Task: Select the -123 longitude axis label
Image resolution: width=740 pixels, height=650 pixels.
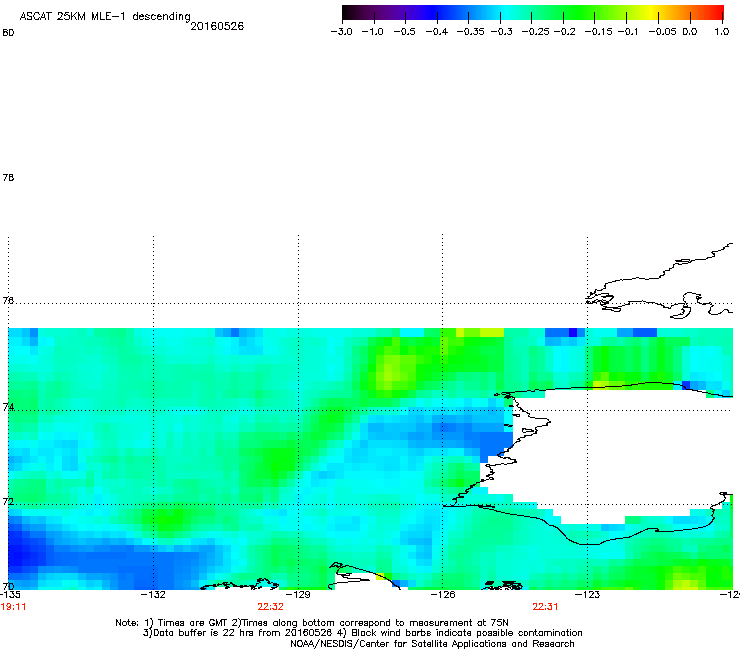Action: 587,594
